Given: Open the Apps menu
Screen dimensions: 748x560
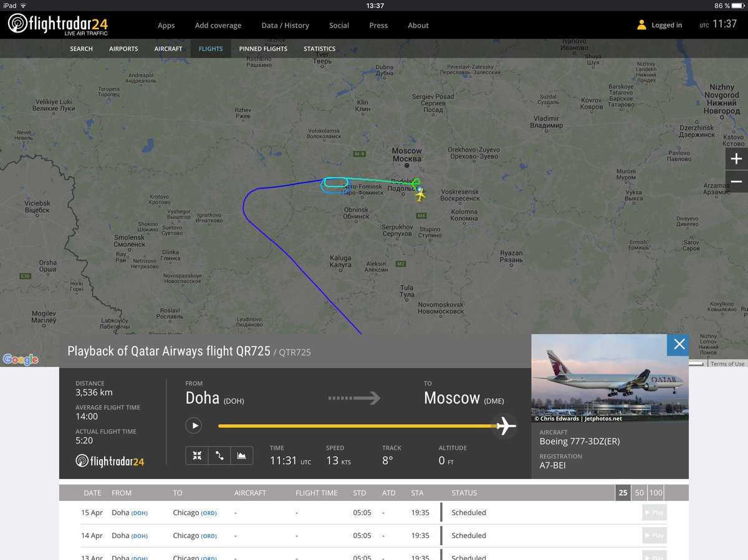Looking at the screenshot, I should point(166,26).
